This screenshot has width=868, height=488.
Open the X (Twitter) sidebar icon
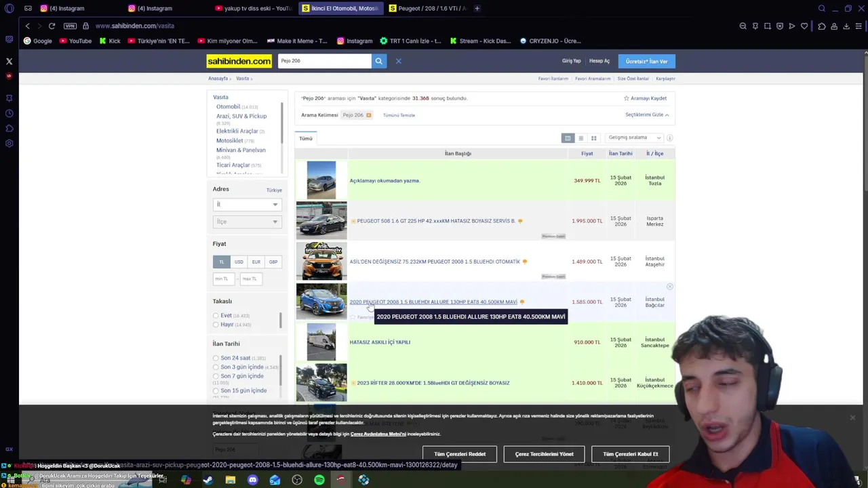tap(9, 61)
